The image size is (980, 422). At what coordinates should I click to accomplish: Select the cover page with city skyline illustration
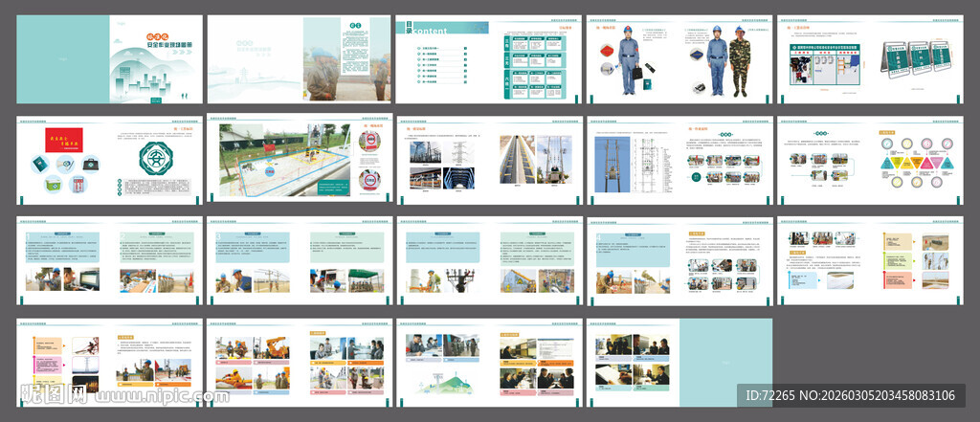point(109,59)
